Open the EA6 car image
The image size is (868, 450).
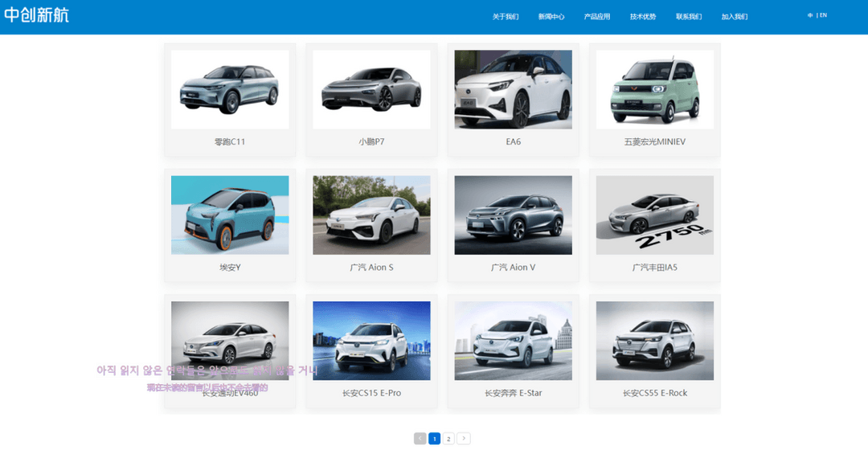tap(513, 90)
